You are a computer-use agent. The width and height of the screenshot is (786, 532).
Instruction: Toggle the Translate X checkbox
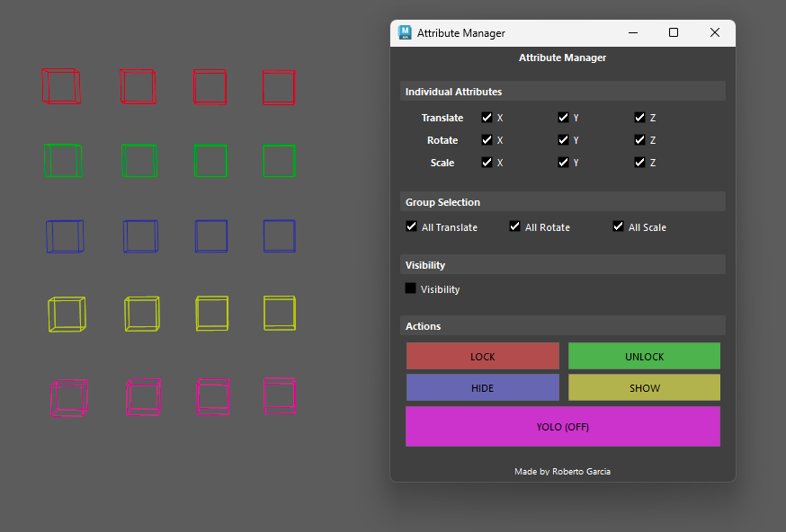pos(487,117)
